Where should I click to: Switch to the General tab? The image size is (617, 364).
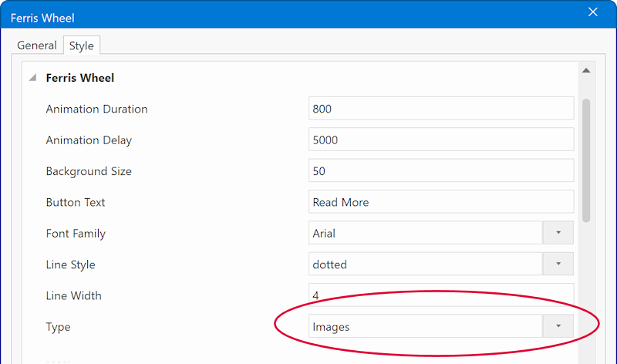pos(37,45)
